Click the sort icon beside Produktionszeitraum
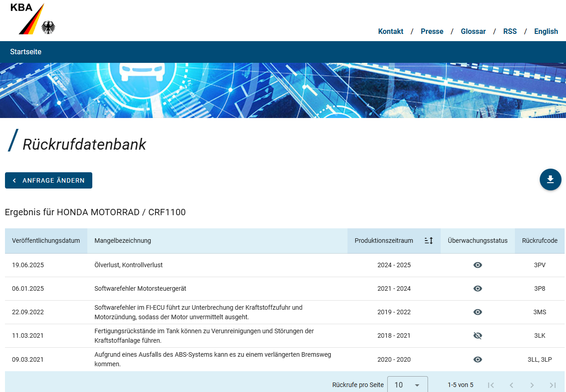 428,241
